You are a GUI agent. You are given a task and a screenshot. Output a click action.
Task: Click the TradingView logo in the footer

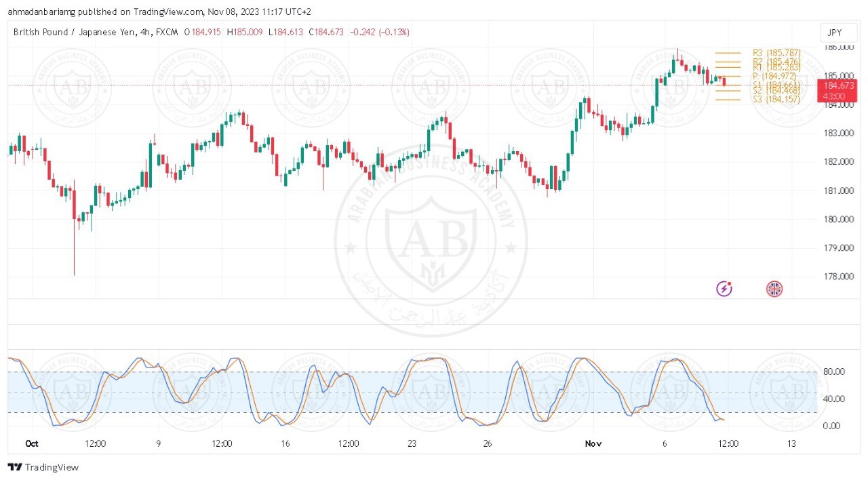[43, 467]
